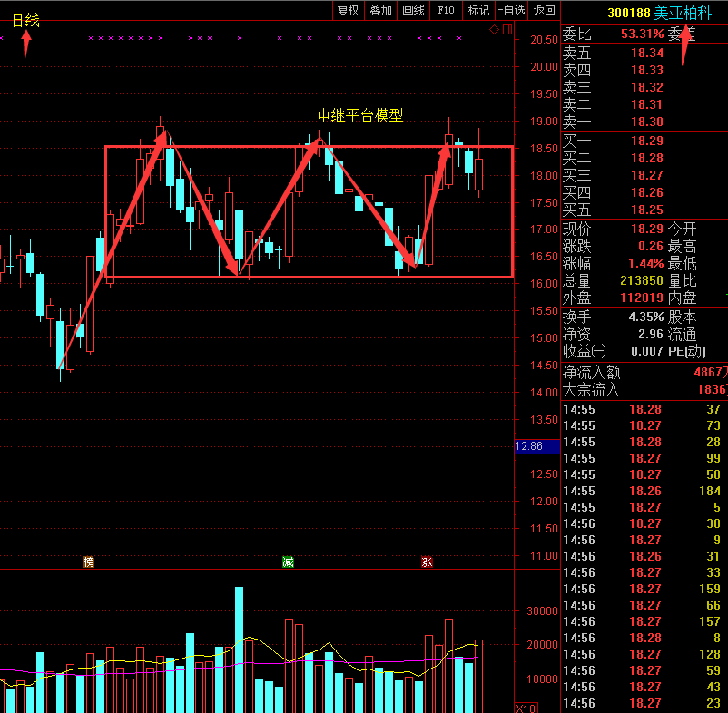Click the stock code 300188
Screen dimensions: 728x713
pyautogui.click(x=629, y=13)
